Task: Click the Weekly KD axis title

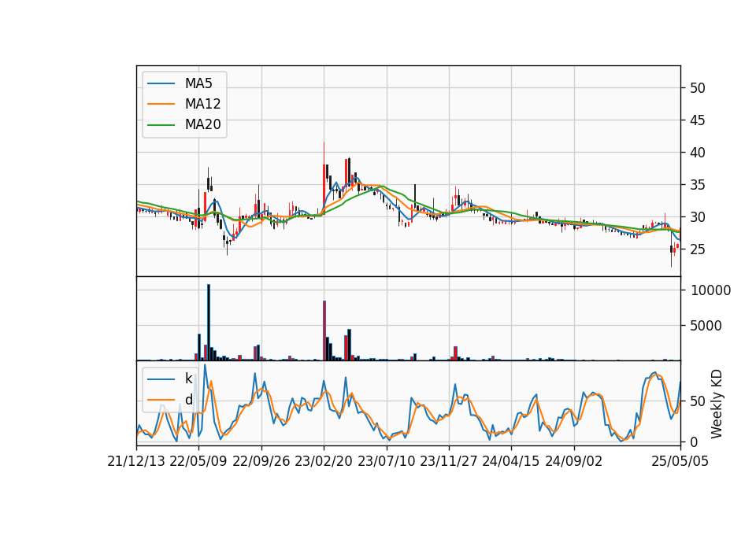Action: (717, 404)
